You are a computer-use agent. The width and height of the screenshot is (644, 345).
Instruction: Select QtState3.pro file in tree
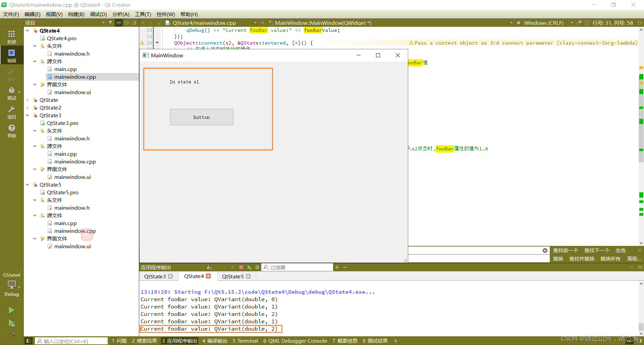click(63, 123)
